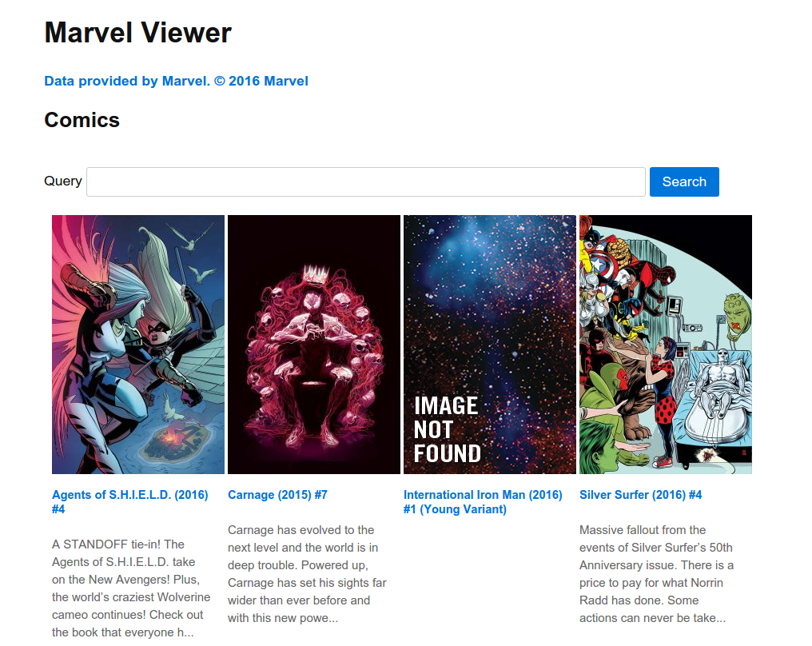Select the Agents of S.H.I.E.L.D. cover image
The image size is (812, 646).
point(138,345)
